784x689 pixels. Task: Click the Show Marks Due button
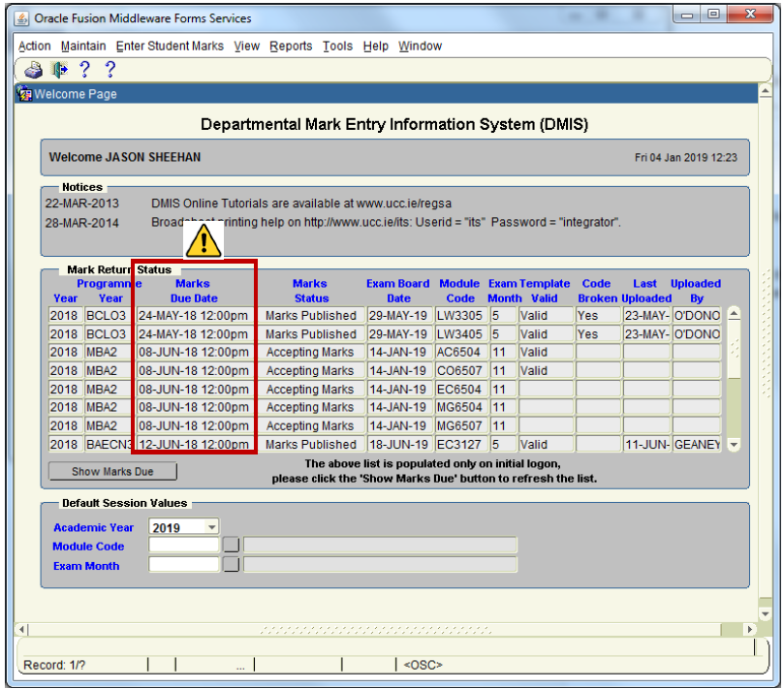tap(112, 472)
